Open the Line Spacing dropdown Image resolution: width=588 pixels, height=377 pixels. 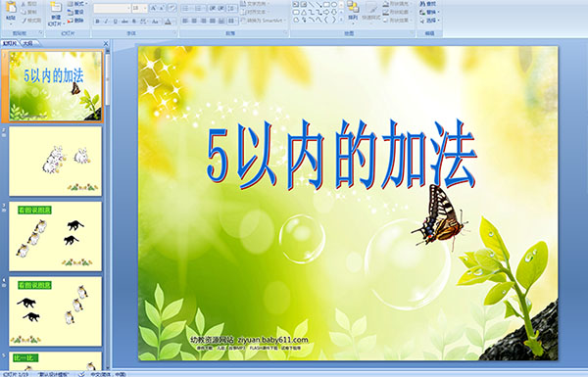(x=231, y=8)
